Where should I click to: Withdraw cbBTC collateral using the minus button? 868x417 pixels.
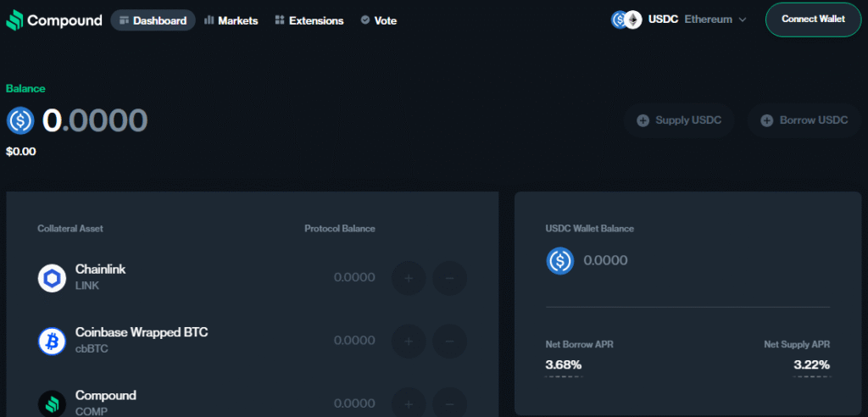click(x=449, y=341)
